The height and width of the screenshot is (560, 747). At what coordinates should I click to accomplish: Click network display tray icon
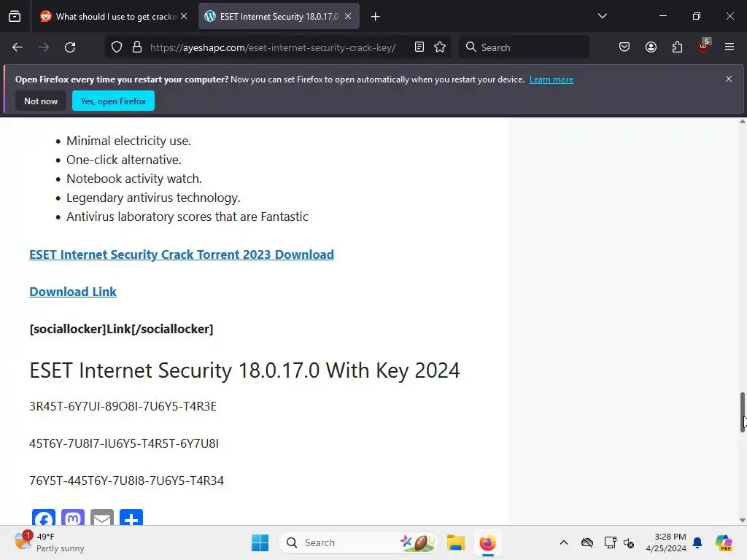(x=610, y=542)
